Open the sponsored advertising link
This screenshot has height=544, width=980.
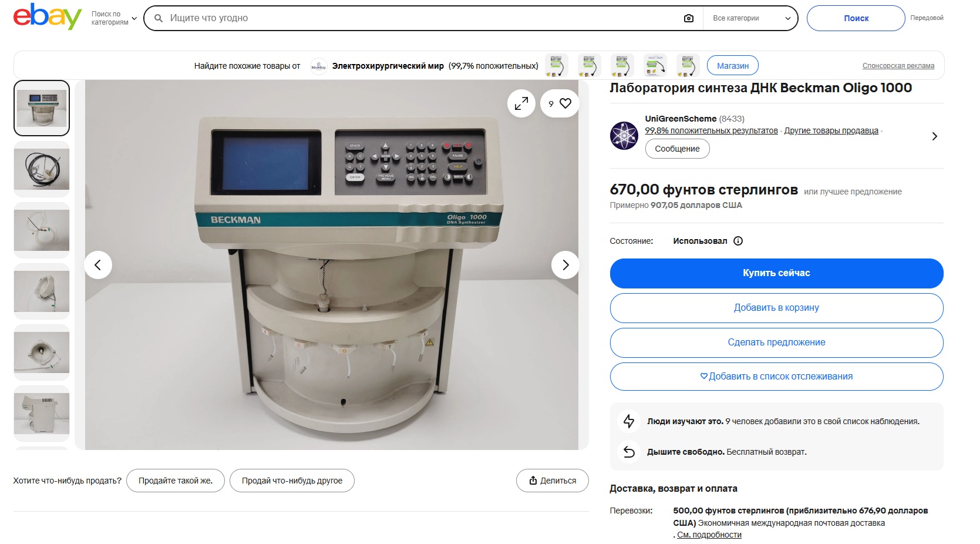(898, 66)
